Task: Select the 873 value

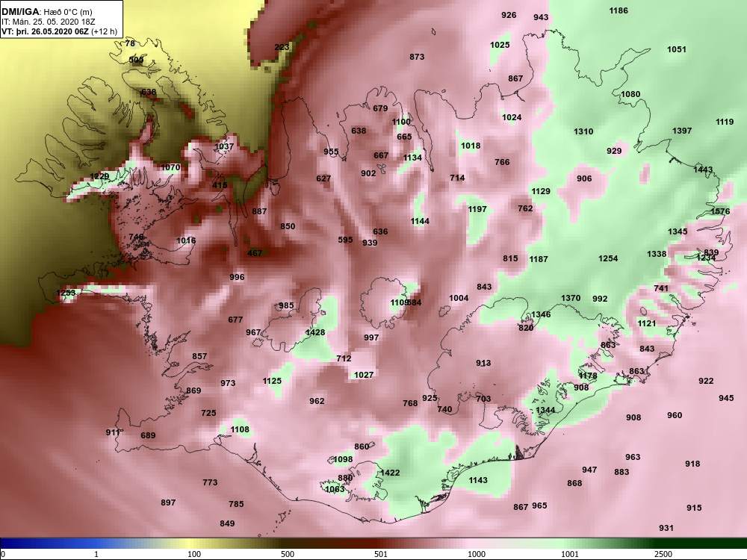Action: coord(417,57)
